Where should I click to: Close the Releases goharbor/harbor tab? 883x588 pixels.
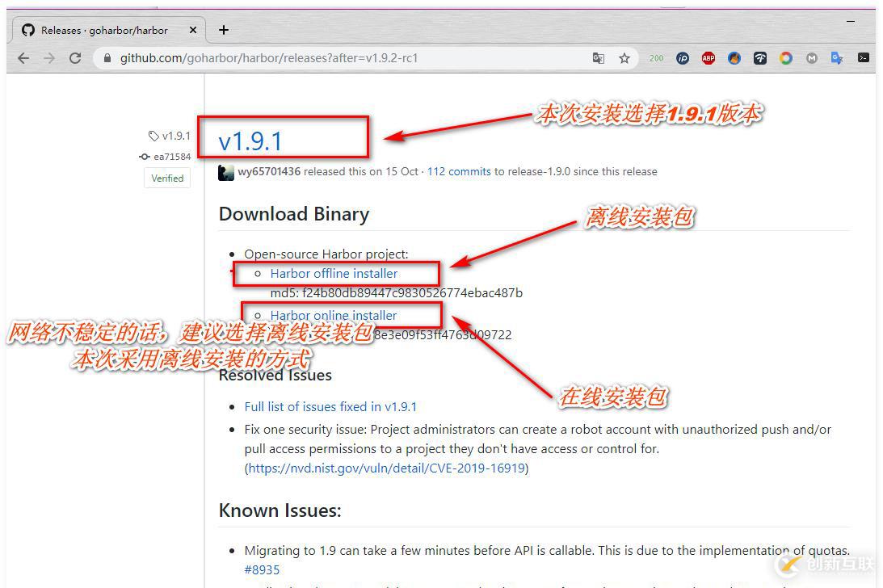(x=193, y=30)
